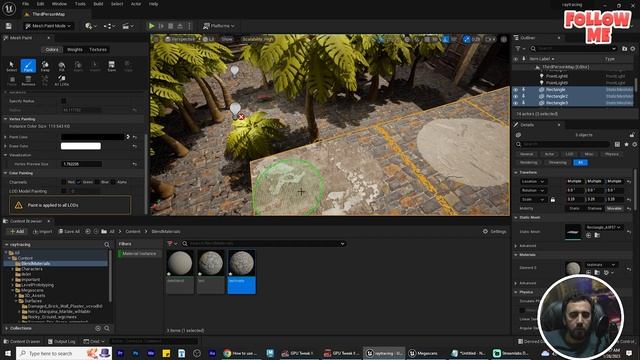Open the Mesh Paint Mode dropdown
The height and width of the screenshot is (360, 640).
point(48,26)
